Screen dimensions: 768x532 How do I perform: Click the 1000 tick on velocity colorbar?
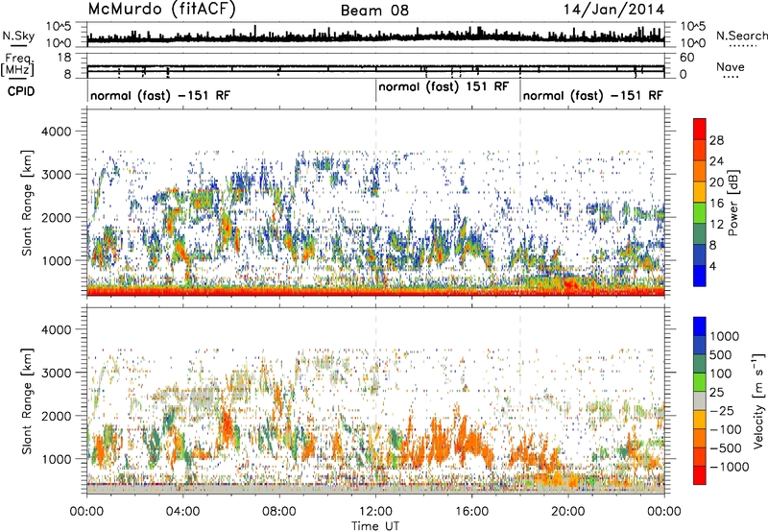pyautogui.click(x=725, y=336)
